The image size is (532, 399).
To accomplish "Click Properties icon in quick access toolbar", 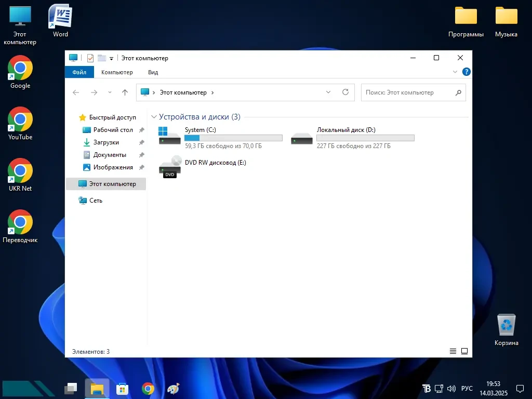I will [90, 58].
